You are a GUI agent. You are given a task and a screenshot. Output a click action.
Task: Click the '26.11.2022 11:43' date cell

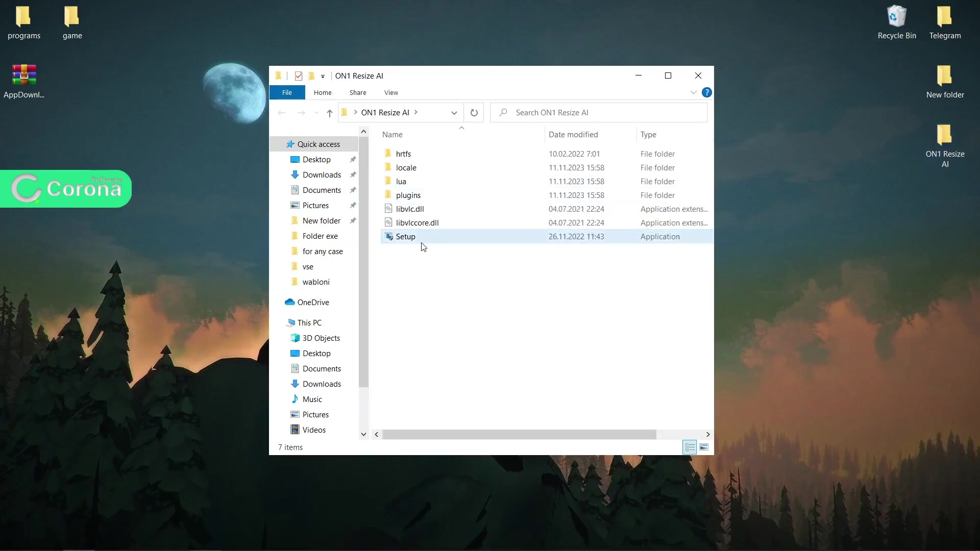coord(576,237)
